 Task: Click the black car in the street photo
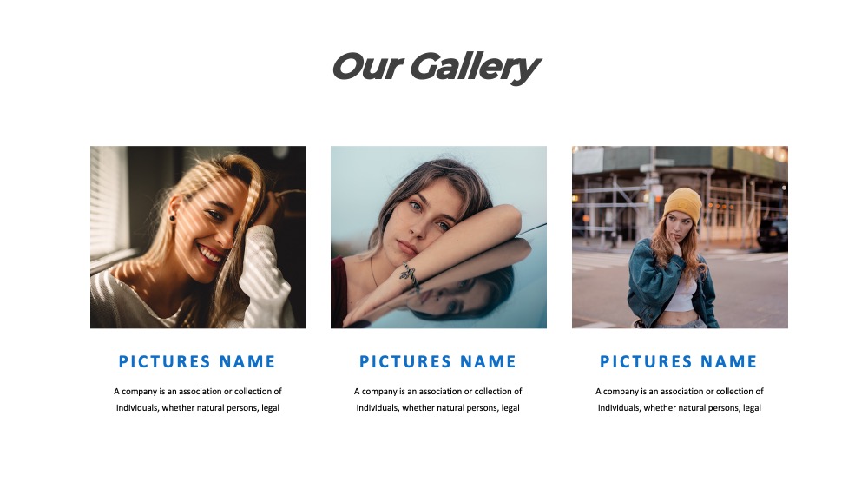(773, 235)
